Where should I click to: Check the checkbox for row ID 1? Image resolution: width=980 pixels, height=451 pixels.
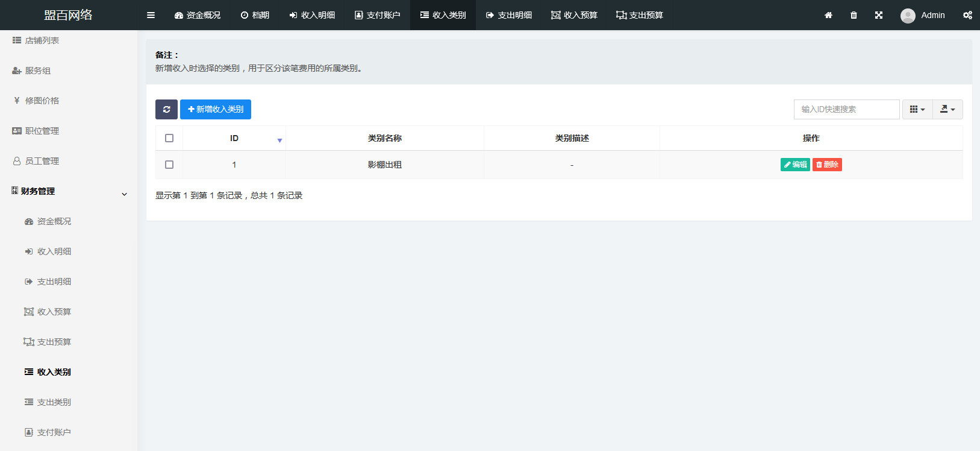tap(169, 165)
